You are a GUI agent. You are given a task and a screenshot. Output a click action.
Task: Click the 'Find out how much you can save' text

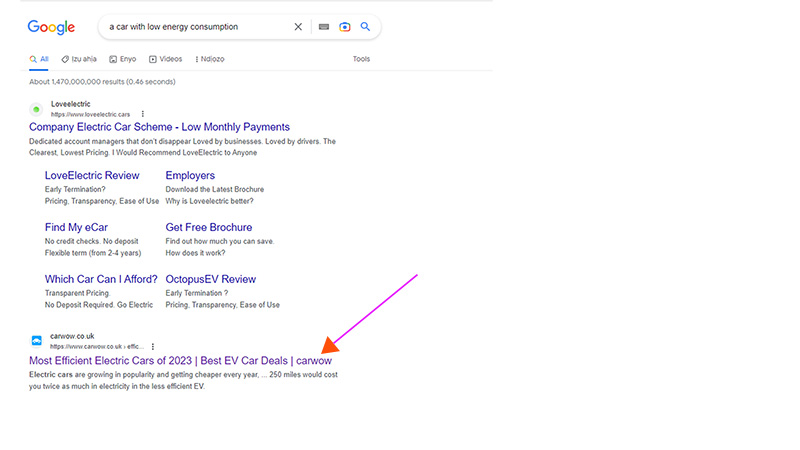point(219,241)
